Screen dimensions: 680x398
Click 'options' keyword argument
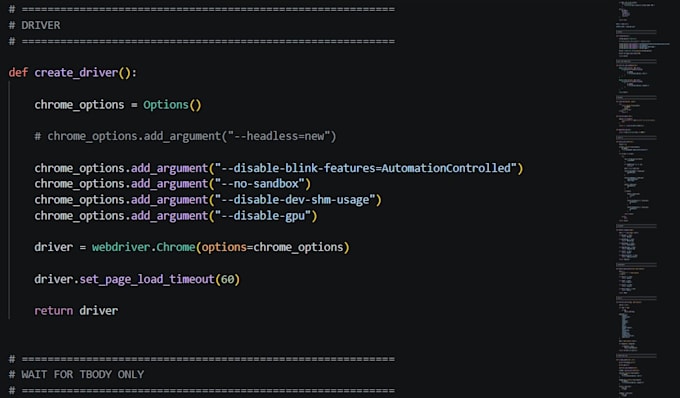[x=224, y=248]
